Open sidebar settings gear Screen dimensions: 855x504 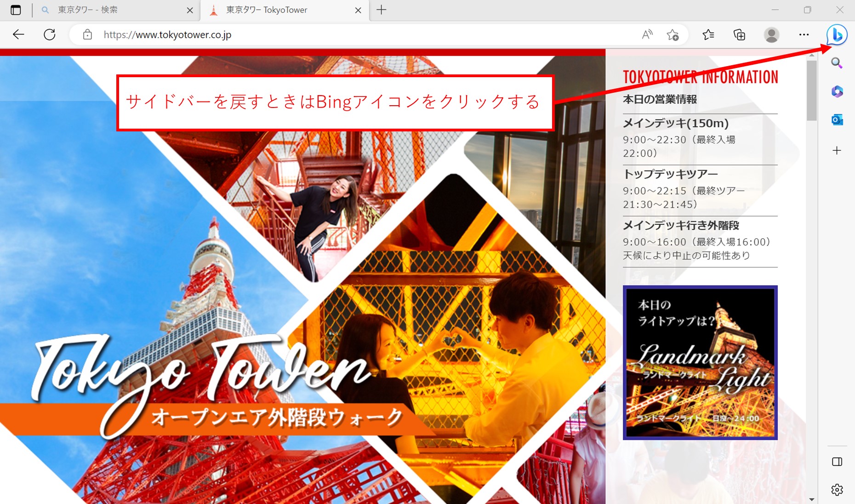[837, 490]
